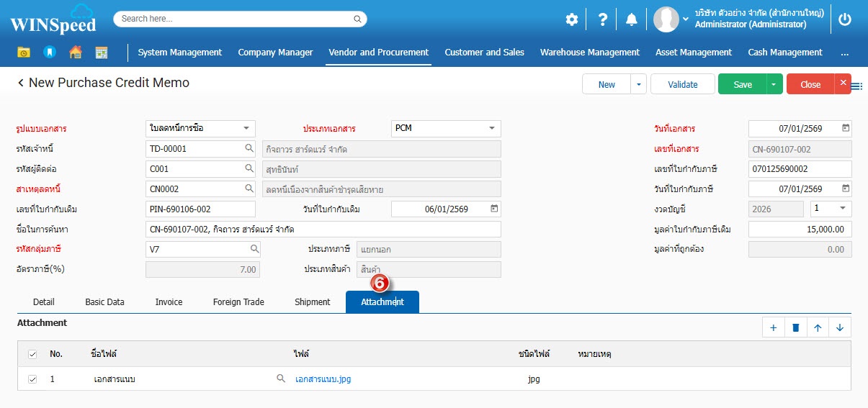Open the document date calendar picker

(x=846, y=129)
